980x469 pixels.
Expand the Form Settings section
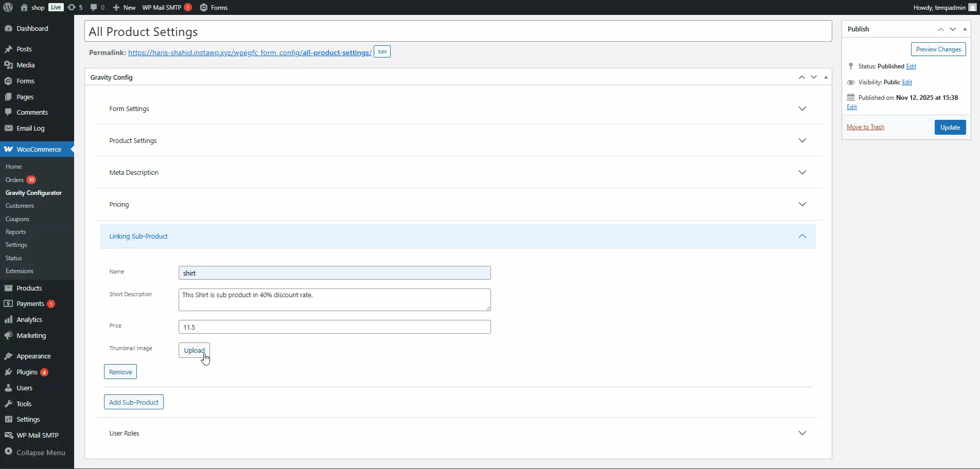pos(802,109)
